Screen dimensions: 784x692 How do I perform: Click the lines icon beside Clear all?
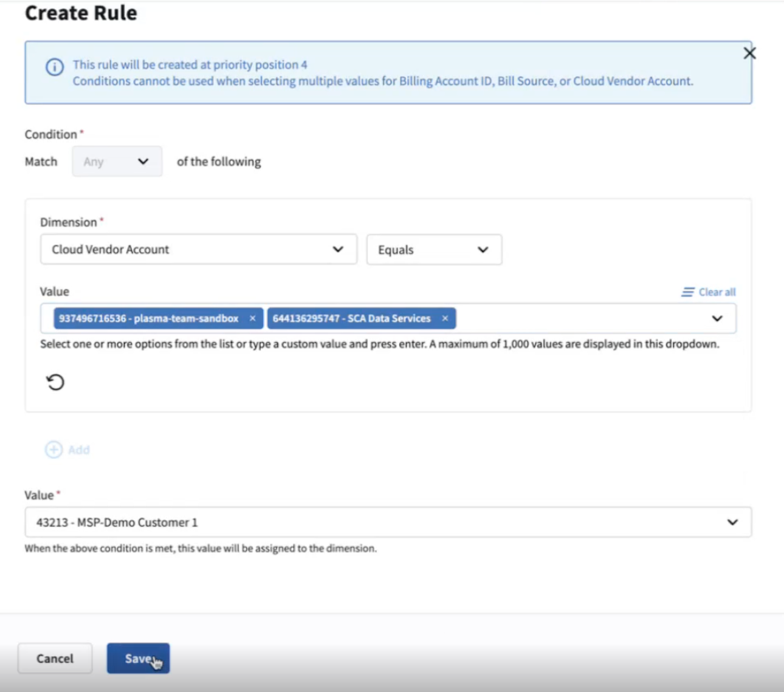pos(687,292)
